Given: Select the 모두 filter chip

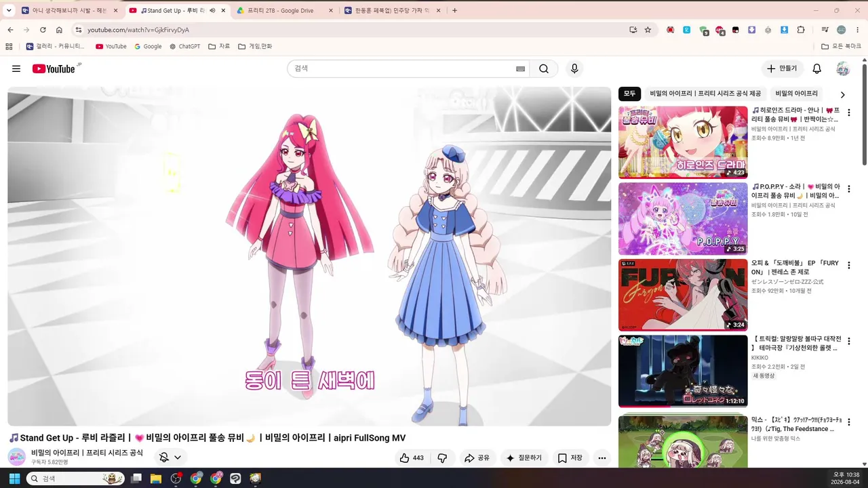Looking at the screenshot, I should tap(629, 94).
